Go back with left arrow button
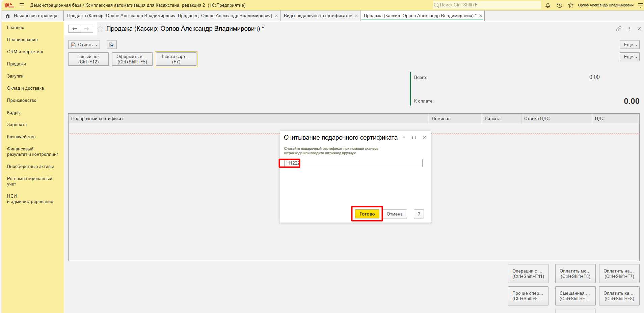This screenshot has width=644, height=313. tap(75, 29)
